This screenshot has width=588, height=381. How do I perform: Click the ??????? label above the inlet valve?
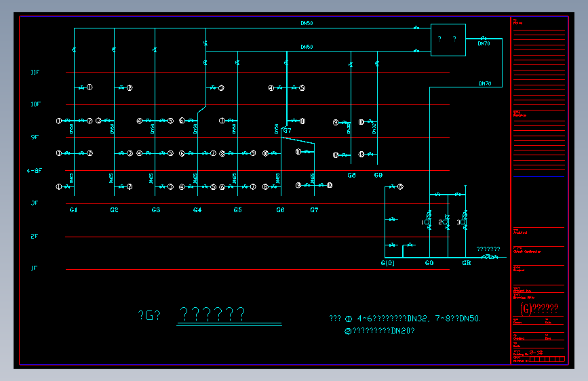tap(488, 249)
